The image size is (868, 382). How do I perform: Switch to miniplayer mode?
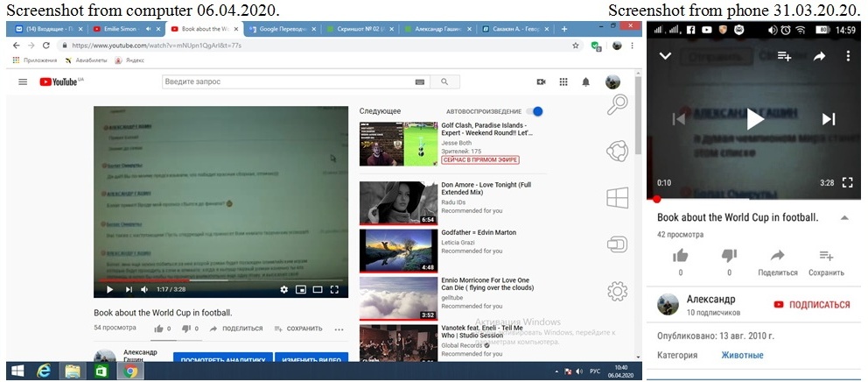pyautogui.click(x=301, y=289)
